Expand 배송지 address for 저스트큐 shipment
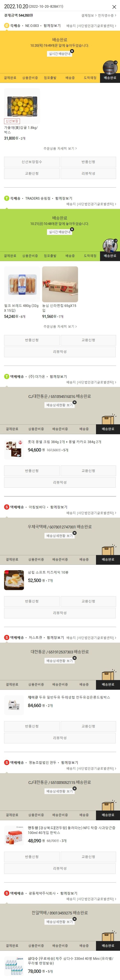Screen dimensions: 120x980 point(91,638)
